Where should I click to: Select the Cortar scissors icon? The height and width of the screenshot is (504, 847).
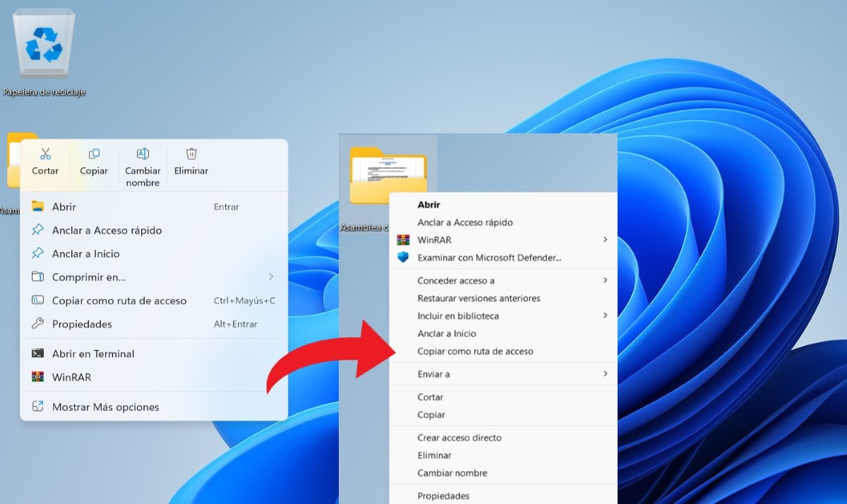click(44, 153)
